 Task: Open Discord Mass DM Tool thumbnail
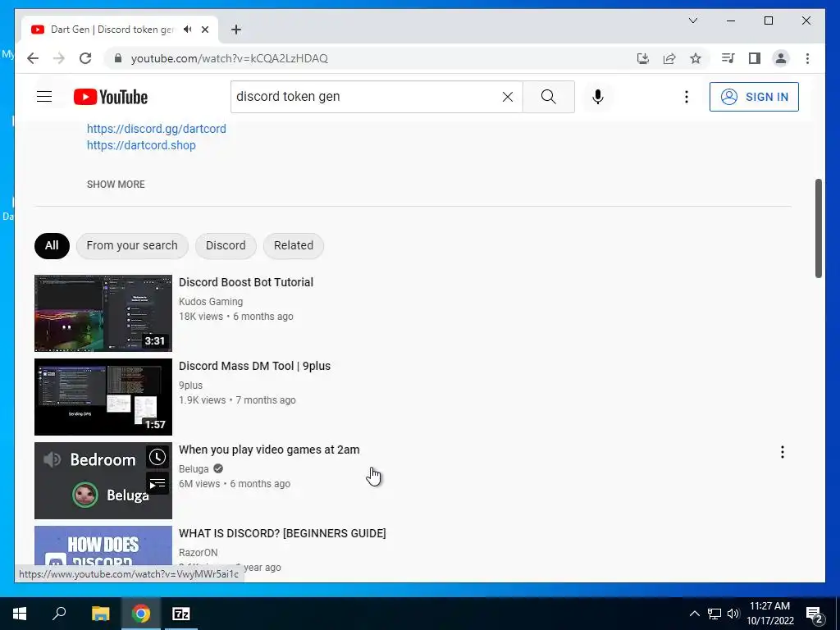[x=103, y=397]
